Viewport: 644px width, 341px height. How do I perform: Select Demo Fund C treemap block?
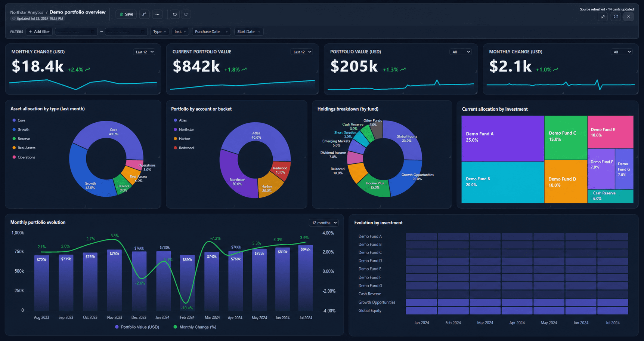tap(566, 138)
